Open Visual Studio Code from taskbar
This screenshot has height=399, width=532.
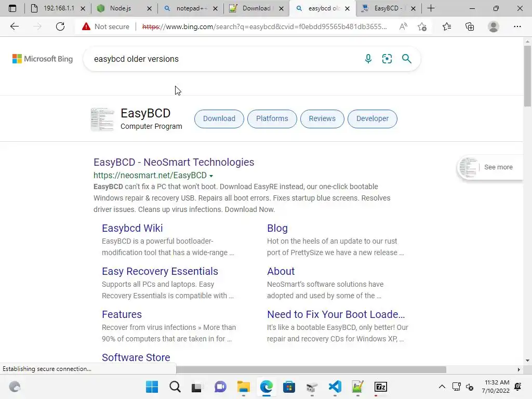click(x=335, y=387)
